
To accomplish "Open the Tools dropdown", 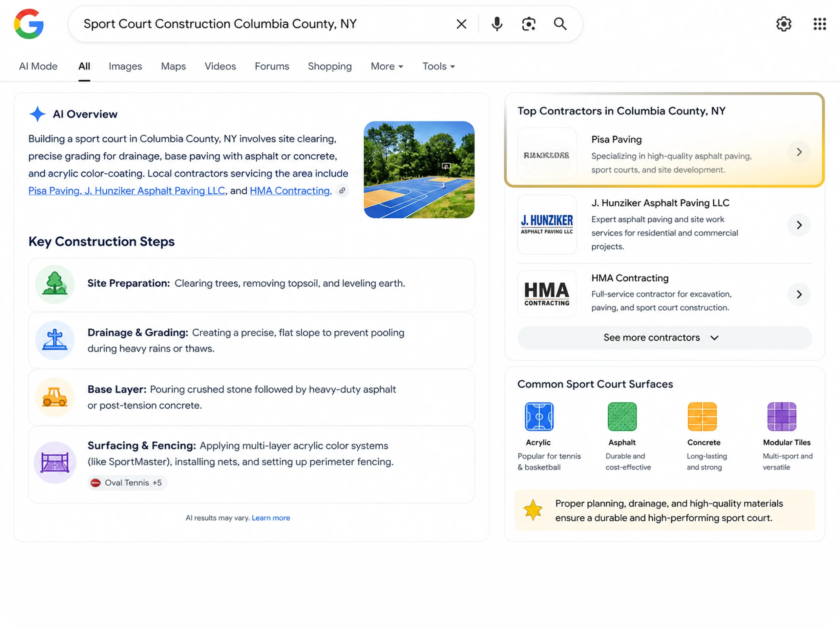I will [439, 66].
